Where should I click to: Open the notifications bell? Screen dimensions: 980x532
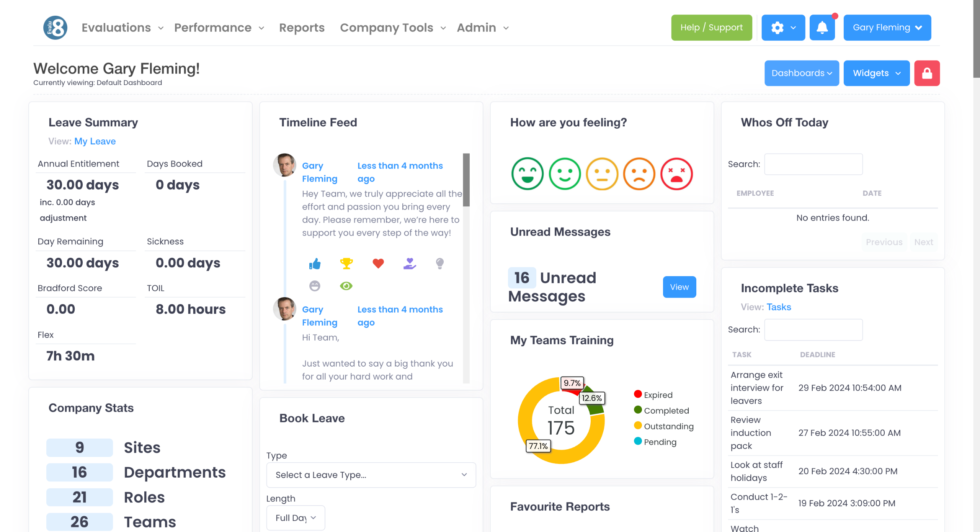pos(822,28)
